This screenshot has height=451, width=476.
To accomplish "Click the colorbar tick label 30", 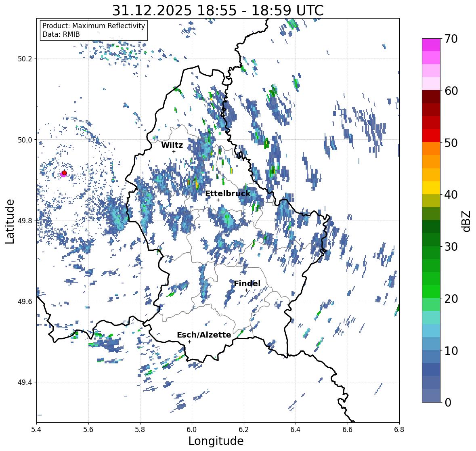I will click(x=451, y=247).
